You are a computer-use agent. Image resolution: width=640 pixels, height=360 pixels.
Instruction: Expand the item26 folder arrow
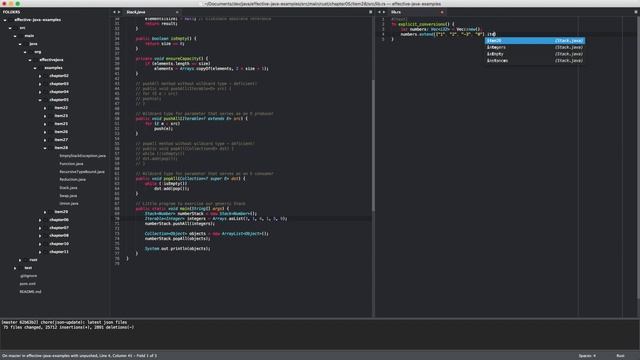[45, 132]
